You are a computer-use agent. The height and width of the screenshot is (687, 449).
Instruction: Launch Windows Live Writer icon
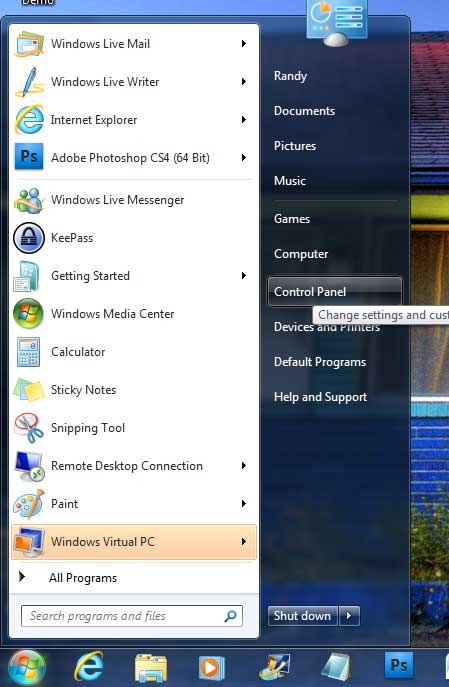[x=29, y=82]
